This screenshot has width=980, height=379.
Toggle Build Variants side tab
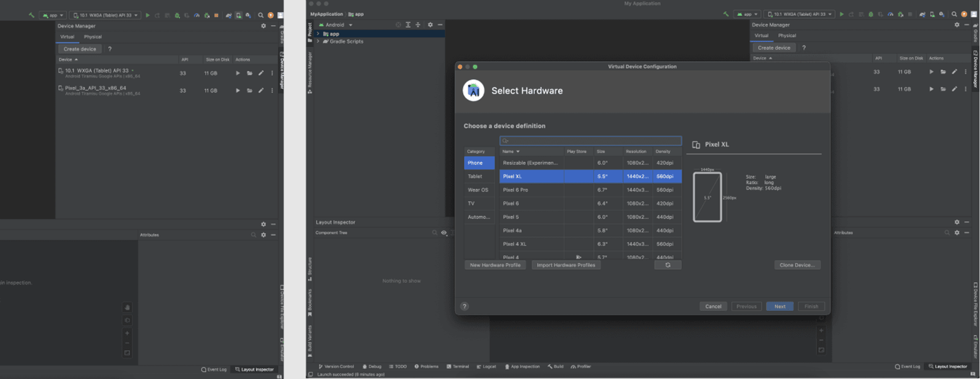pos(310,342)
